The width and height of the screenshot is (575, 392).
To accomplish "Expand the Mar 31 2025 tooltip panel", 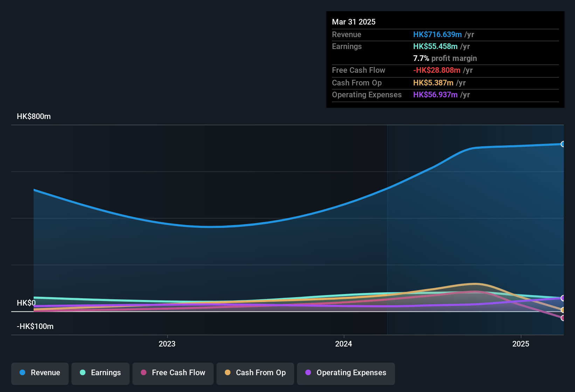I will pyautogui.click(x=353, y=22).
